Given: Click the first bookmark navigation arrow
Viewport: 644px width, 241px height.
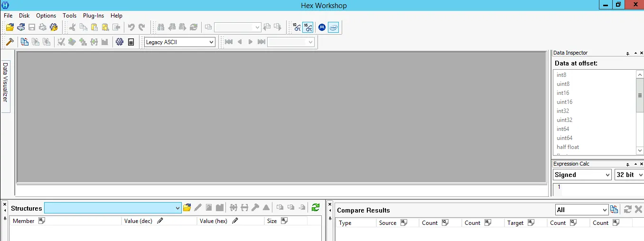Looking at the screenshot, I should (x=229, y=42).
